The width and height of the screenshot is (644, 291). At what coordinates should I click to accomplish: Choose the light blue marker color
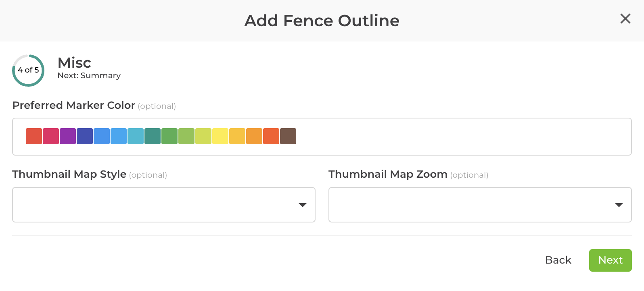118,136
